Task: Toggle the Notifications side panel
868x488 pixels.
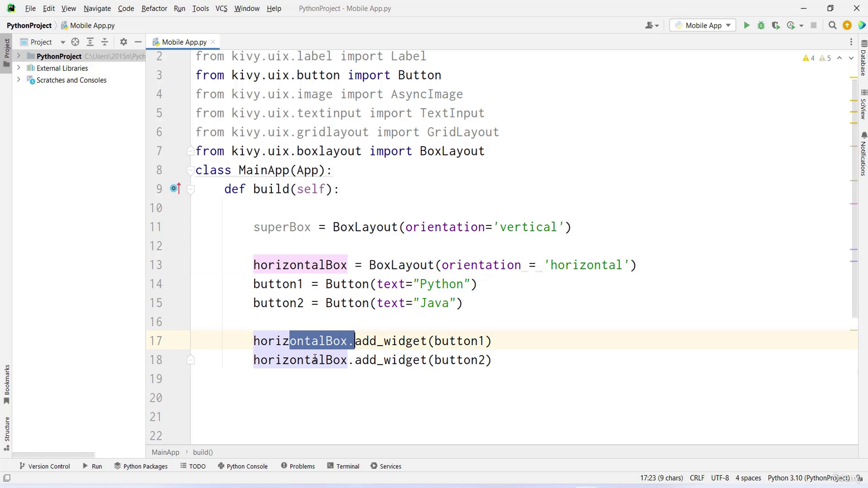Action: click(x=863, y=154)
